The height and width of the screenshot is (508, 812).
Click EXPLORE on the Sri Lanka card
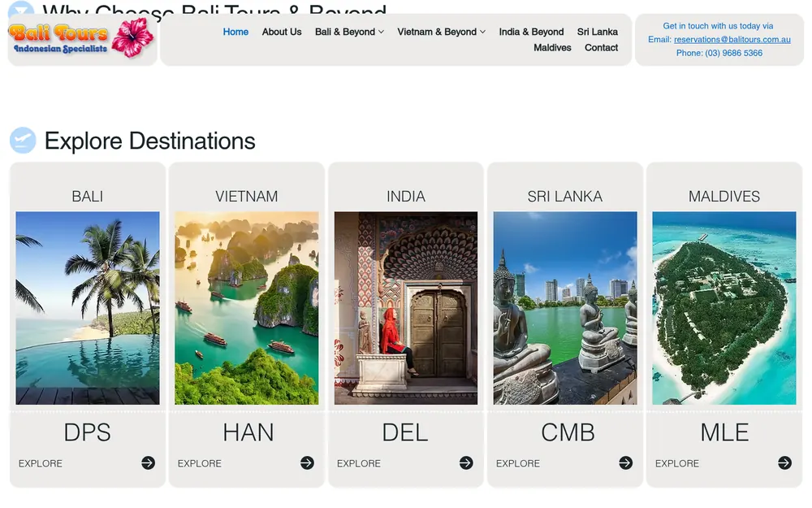click(x=518, y=463)
